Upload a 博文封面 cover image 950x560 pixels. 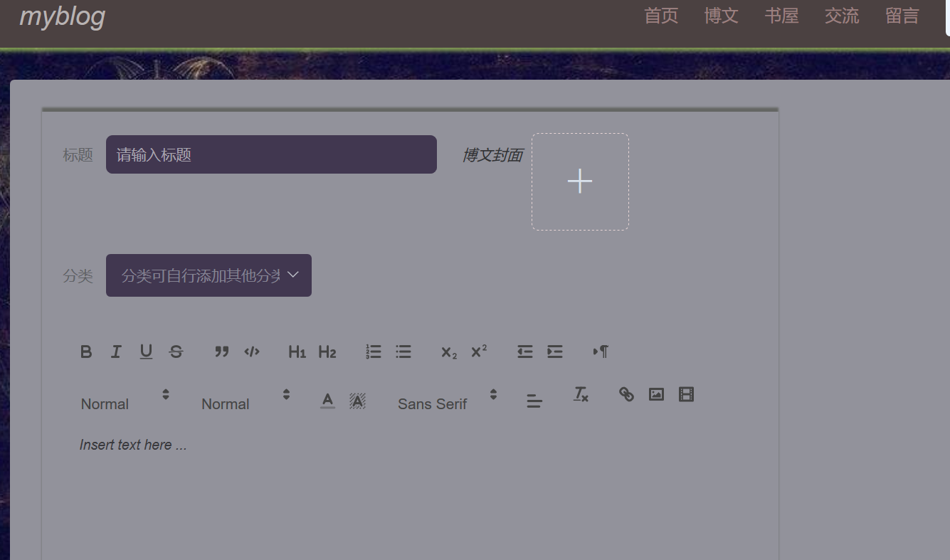click(x=580, y=181)
